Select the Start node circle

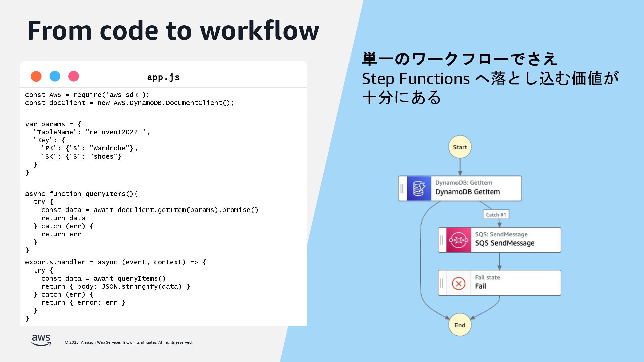click(x=460, y=147)
